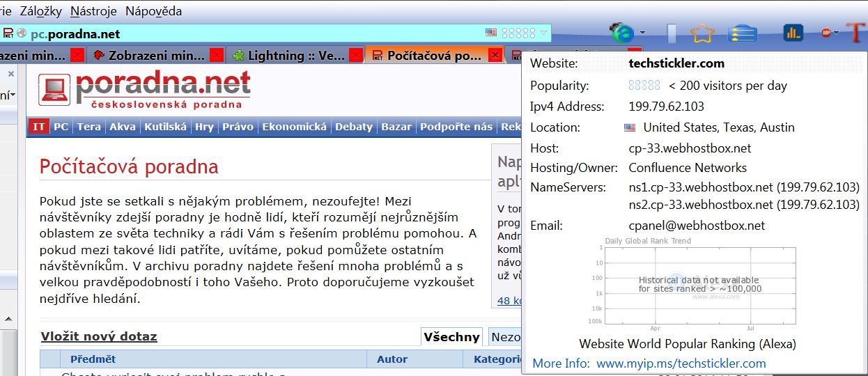Click the star bookmarks toolbar icon
868x376 pixels.
point(703,33)
